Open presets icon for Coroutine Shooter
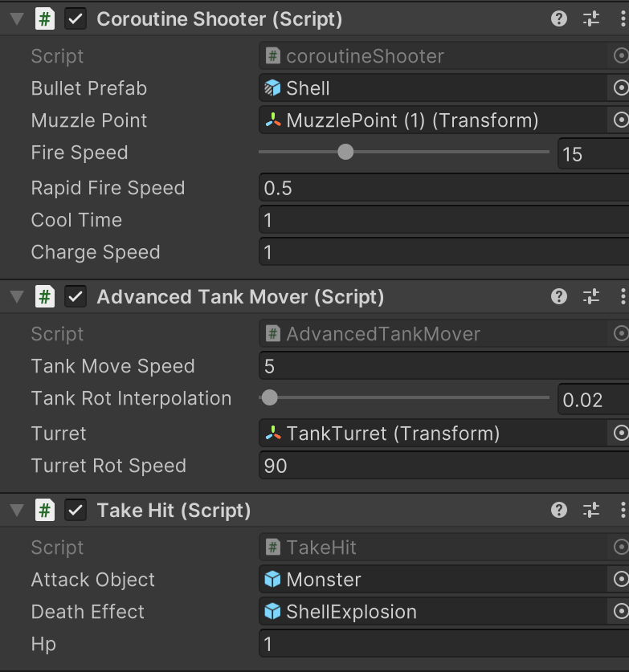The width and height of the screenshot is (629, 672). click(x=591, y=19)
